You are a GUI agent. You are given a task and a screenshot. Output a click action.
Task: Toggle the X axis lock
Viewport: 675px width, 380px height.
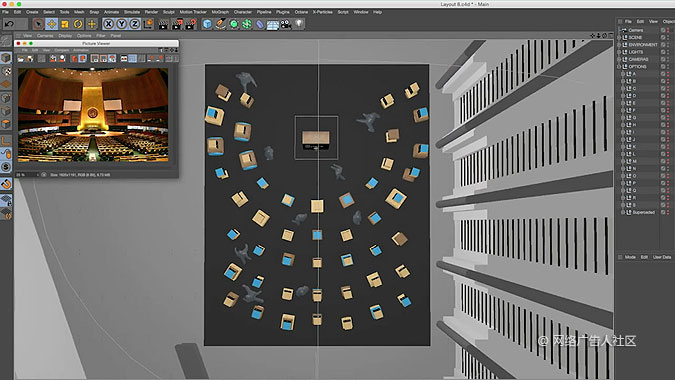click(x=108, y=24)
